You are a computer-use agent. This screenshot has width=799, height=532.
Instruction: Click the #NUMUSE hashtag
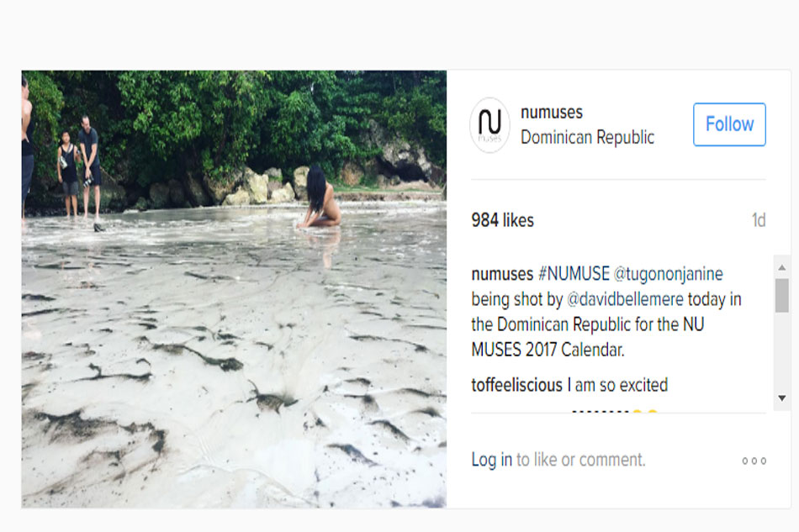(574, 274)
